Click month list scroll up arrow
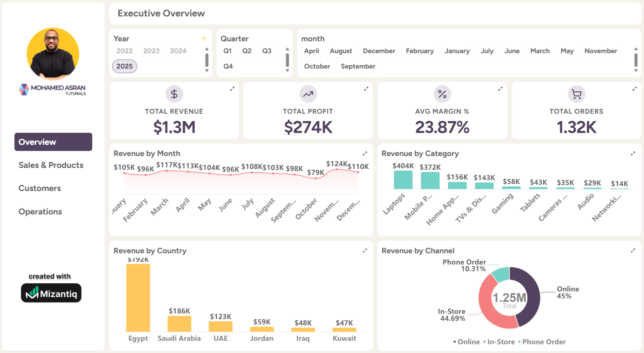Image resolution: width=644 pixels, height=353 pixels. click(x=636, y=49)
